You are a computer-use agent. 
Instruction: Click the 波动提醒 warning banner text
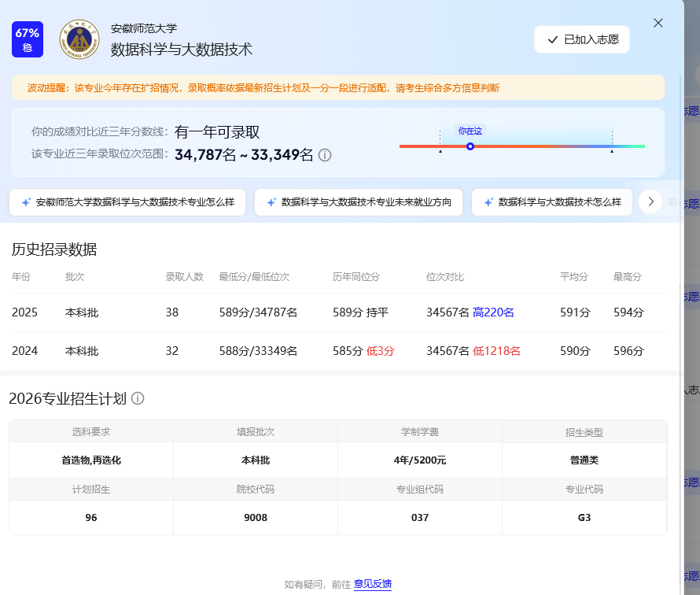click(x=263, y=87)
